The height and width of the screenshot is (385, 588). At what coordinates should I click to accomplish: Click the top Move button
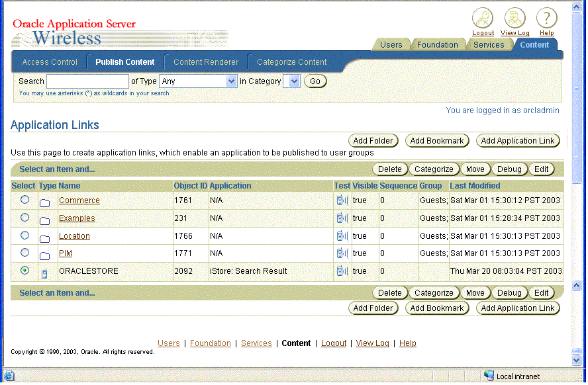475,169
